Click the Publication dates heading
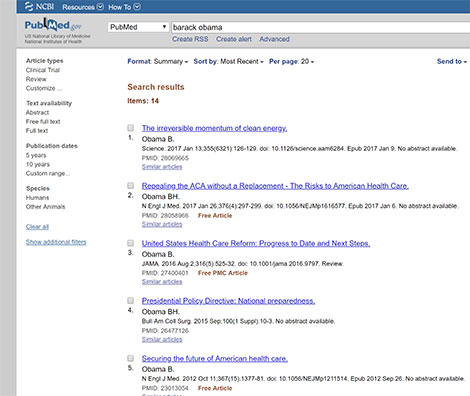The height and width of the screenshot is (396, 470). pos(52,146)
